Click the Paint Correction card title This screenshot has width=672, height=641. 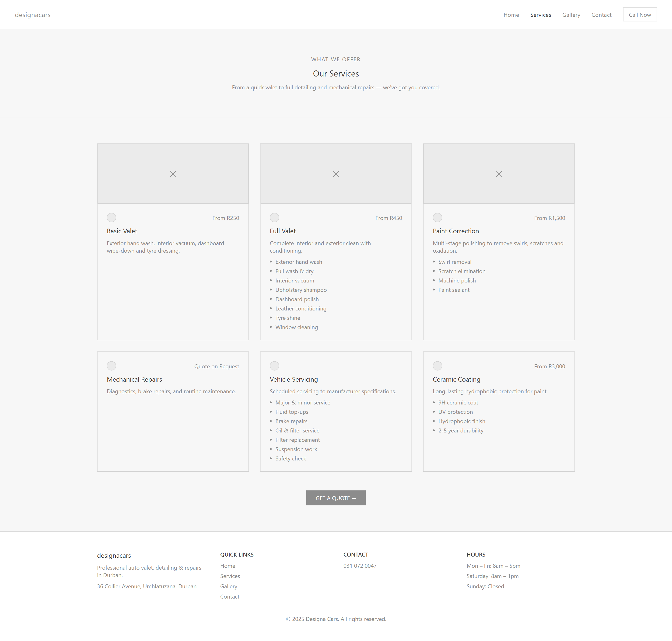pyautogui.click(x=456, y=231)
